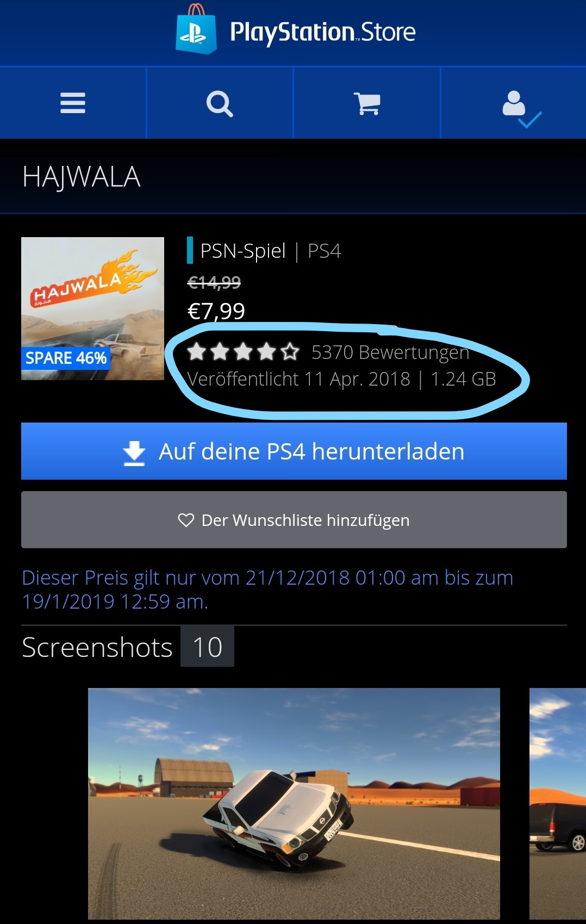Click the download arrow icon
The height and width of the screenshot is (924, 586).
(134, 453)
